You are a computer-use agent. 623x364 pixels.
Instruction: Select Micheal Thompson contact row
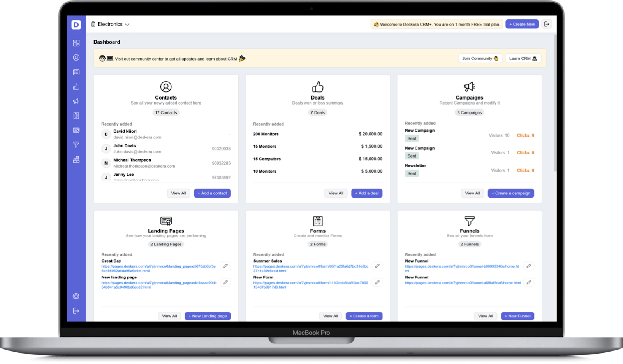(x=166, y=163)
